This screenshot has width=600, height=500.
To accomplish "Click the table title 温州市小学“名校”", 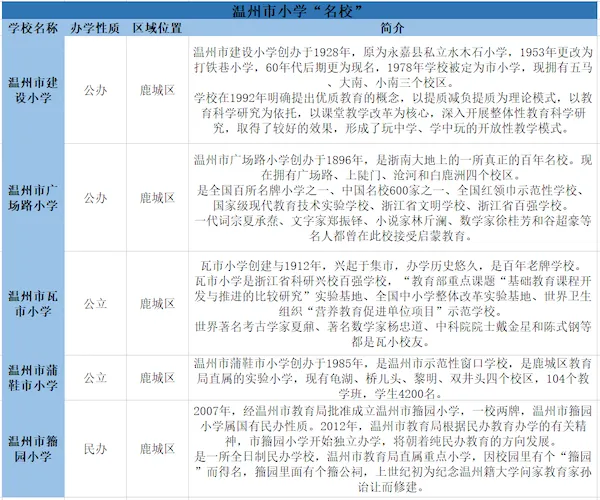I will click(x=300, y=11).
